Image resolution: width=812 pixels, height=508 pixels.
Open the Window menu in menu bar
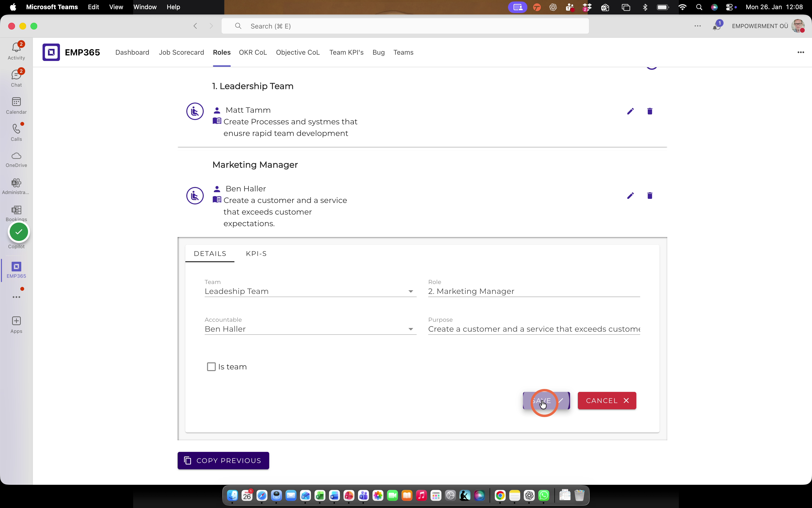[x=145, y=7]
